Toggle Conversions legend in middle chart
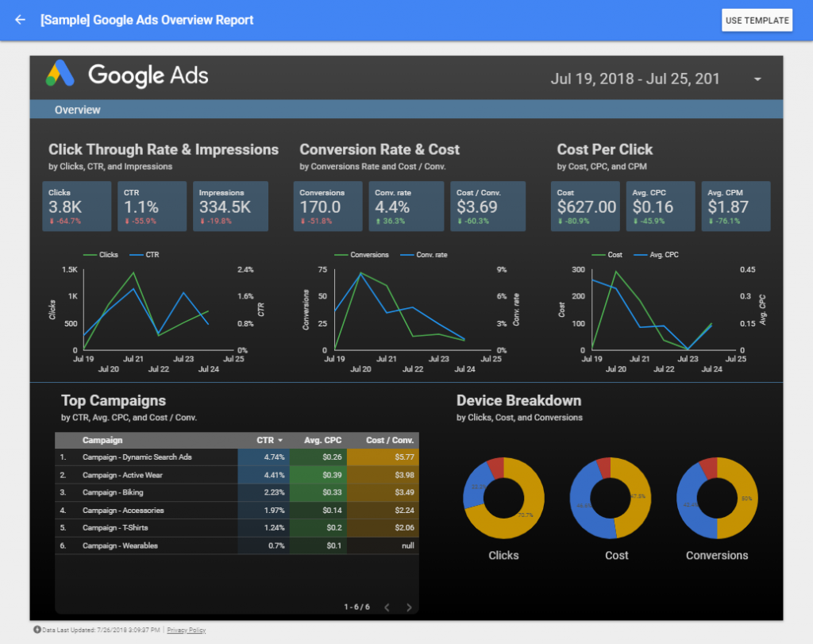The image size is (813, 644). (x=361, y=255)
